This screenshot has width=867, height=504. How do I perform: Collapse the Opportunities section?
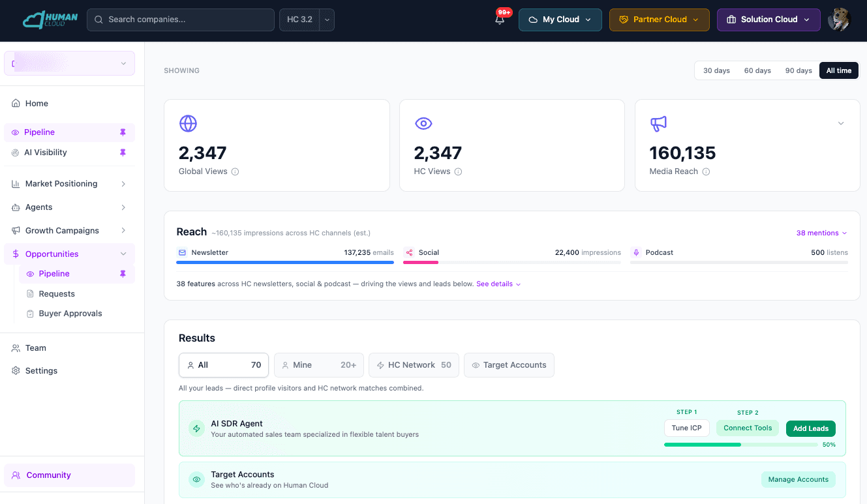pos(123,254)
